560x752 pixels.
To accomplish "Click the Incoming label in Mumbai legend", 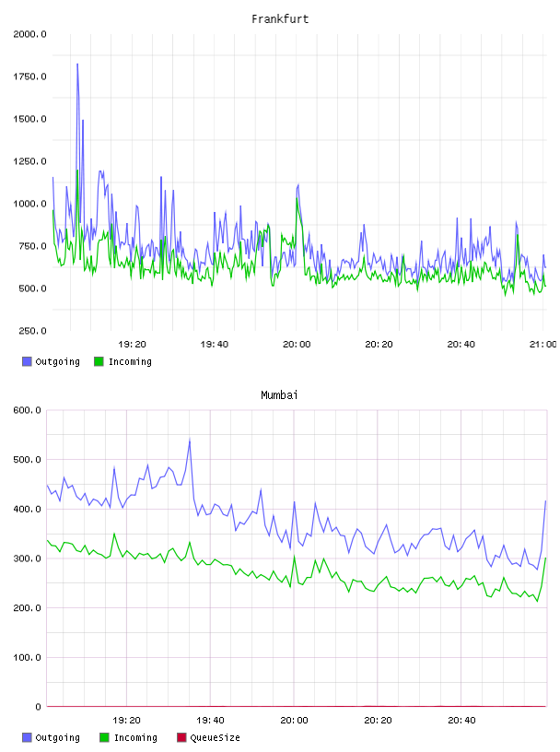I will (x=135, y=737).
